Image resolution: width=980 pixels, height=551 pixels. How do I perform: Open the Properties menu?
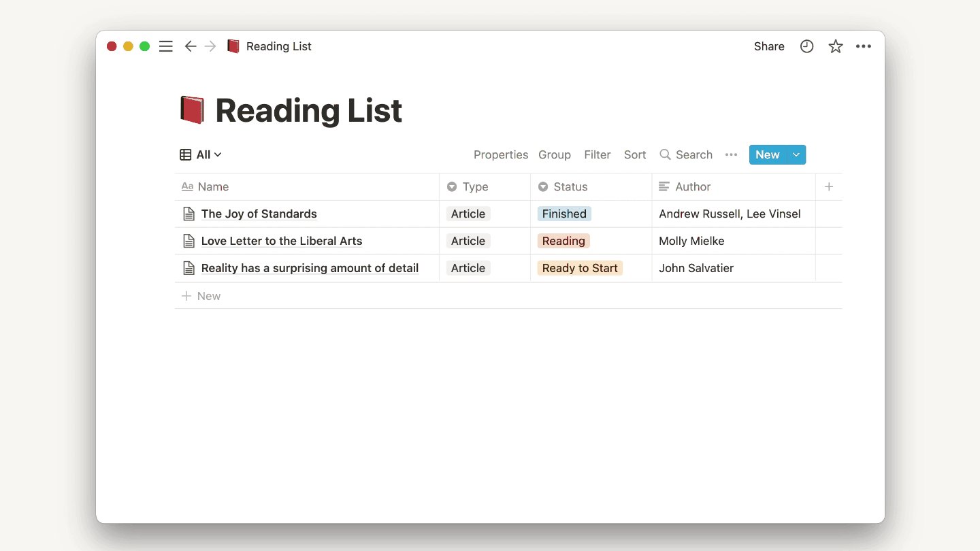point(501,154)
